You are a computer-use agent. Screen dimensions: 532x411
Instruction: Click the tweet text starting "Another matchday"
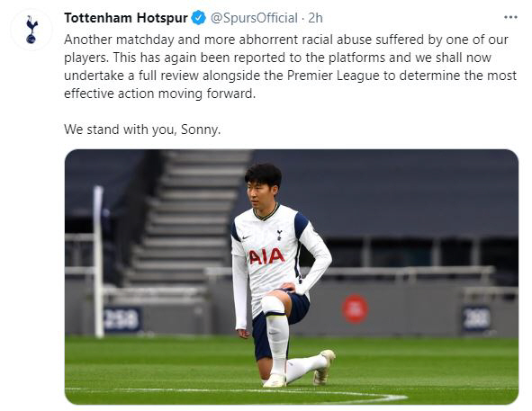pos(291,67)
